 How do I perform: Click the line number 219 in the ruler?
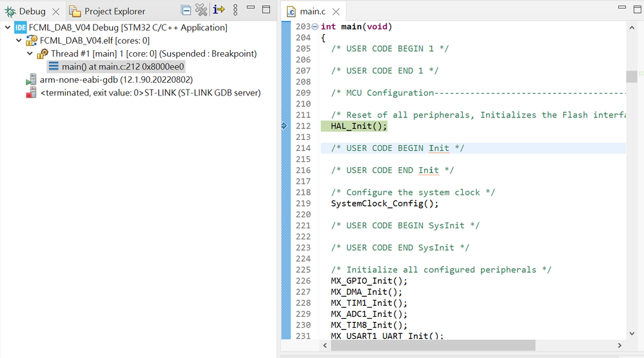[303, 203]
